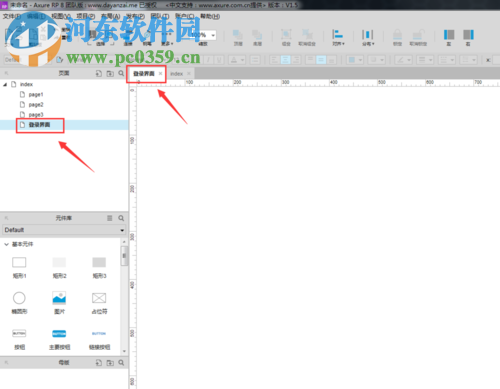The image size is (500, 389).
Task: Select page3 in the pages tree
Action: (36, 115)
